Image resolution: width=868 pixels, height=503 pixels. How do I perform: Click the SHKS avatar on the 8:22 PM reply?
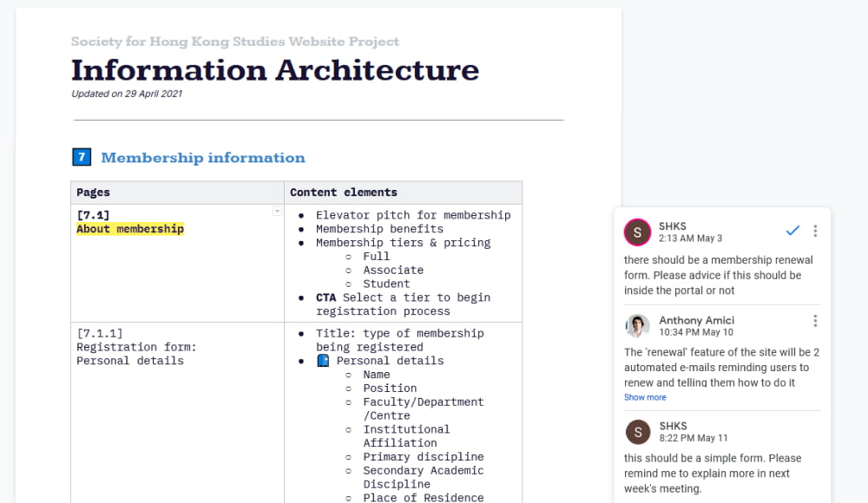(638, 431)
